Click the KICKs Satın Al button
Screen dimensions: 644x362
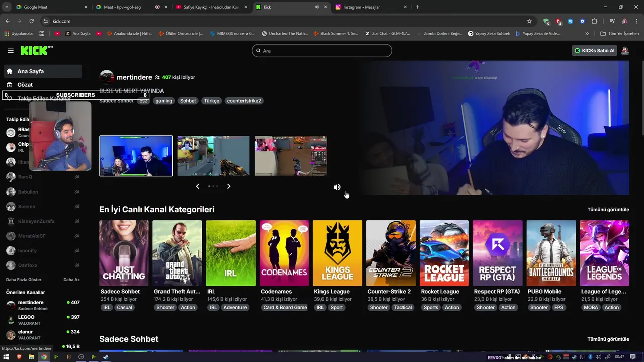click(x=595, y=51)
